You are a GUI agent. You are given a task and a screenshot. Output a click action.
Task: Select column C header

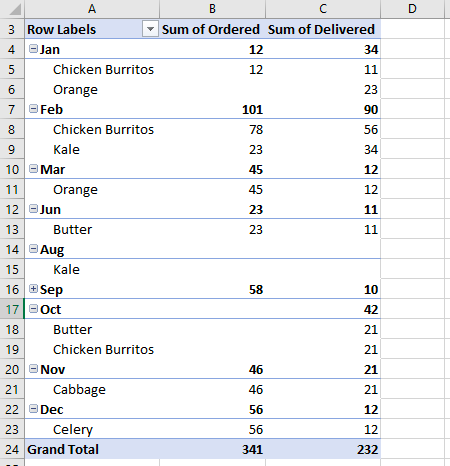(x=323, y=9)
